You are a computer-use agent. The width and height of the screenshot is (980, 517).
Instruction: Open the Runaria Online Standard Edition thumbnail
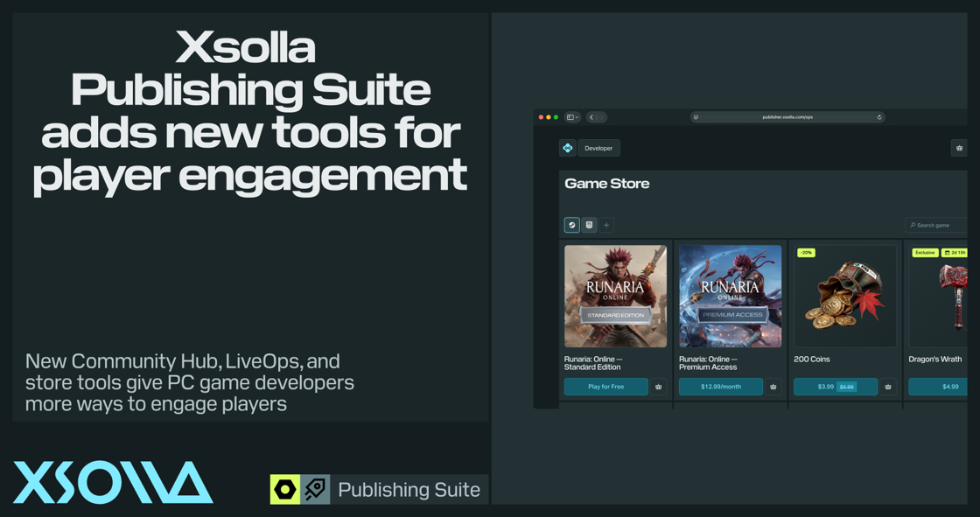[616, 297]
